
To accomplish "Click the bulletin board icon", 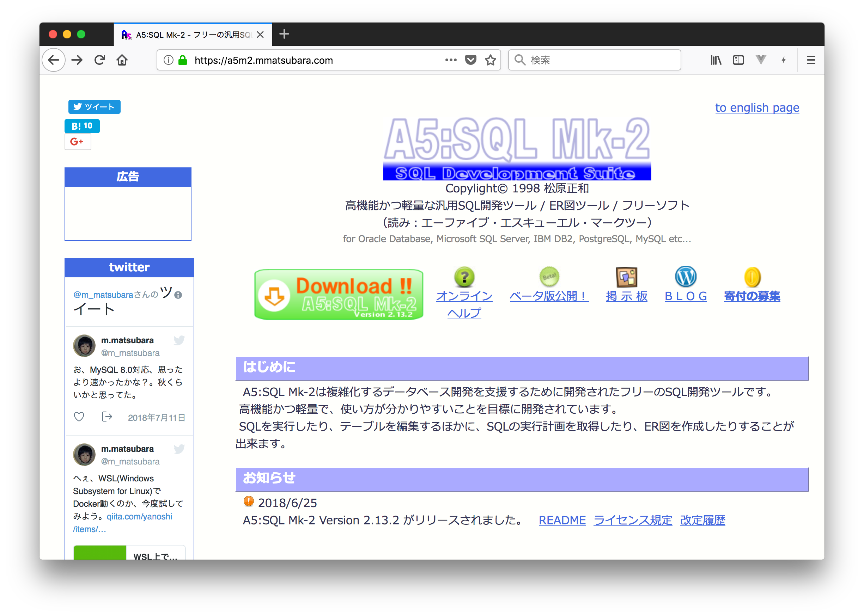I will [x=626, y=277].
